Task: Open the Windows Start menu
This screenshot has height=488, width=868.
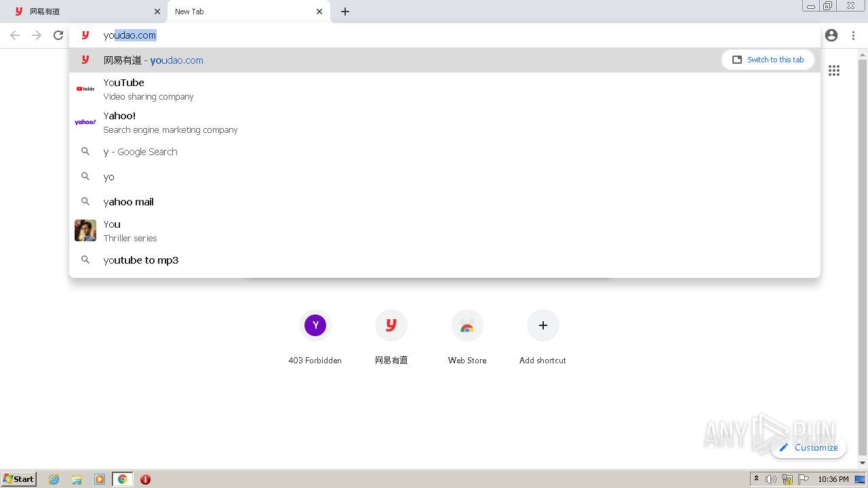Action: pos(19,479)
